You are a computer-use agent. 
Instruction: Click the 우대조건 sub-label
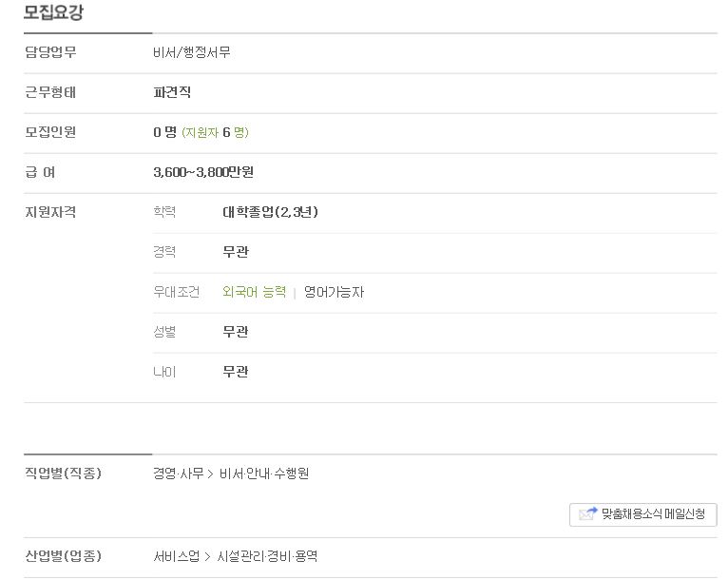click(x=177, y=292)
